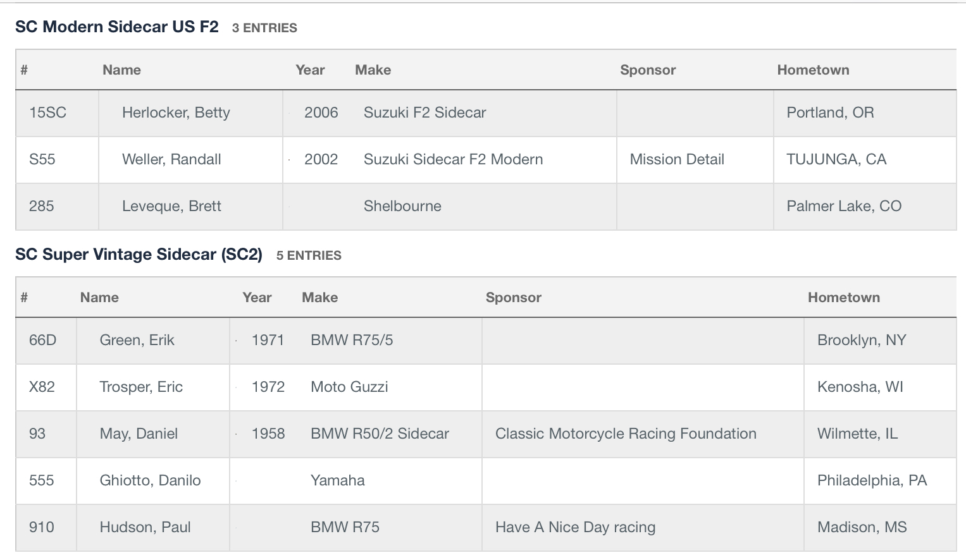Click the Make header in US F2 table
This screenshot has width=966, height=560.
373,70
